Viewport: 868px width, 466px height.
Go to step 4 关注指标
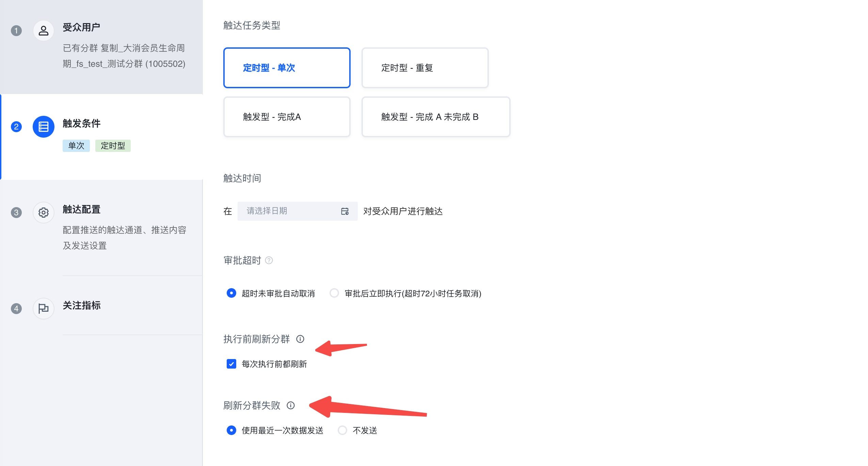82,306
